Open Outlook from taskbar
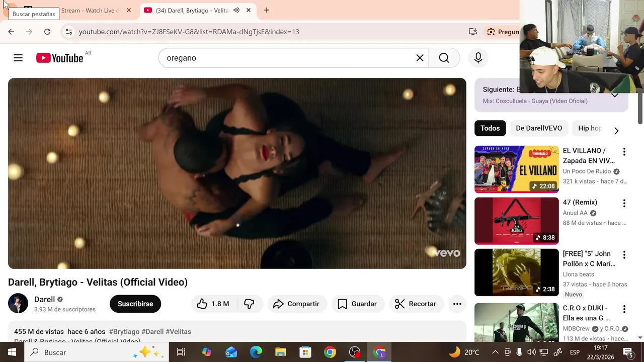 231,352
